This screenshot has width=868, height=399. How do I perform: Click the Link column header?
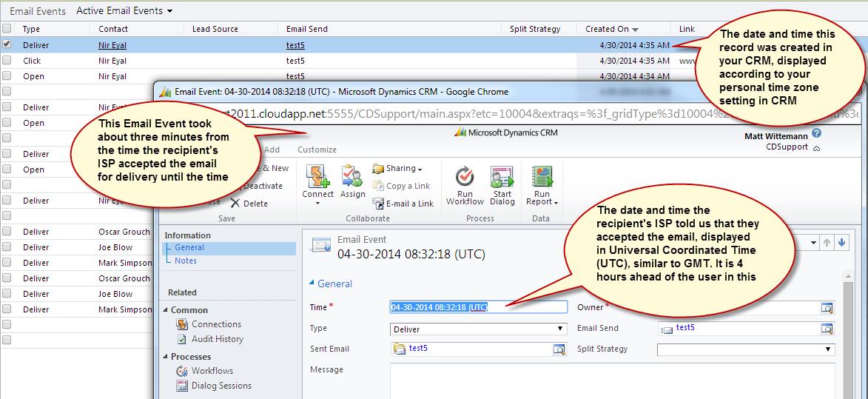pos(687,29)
